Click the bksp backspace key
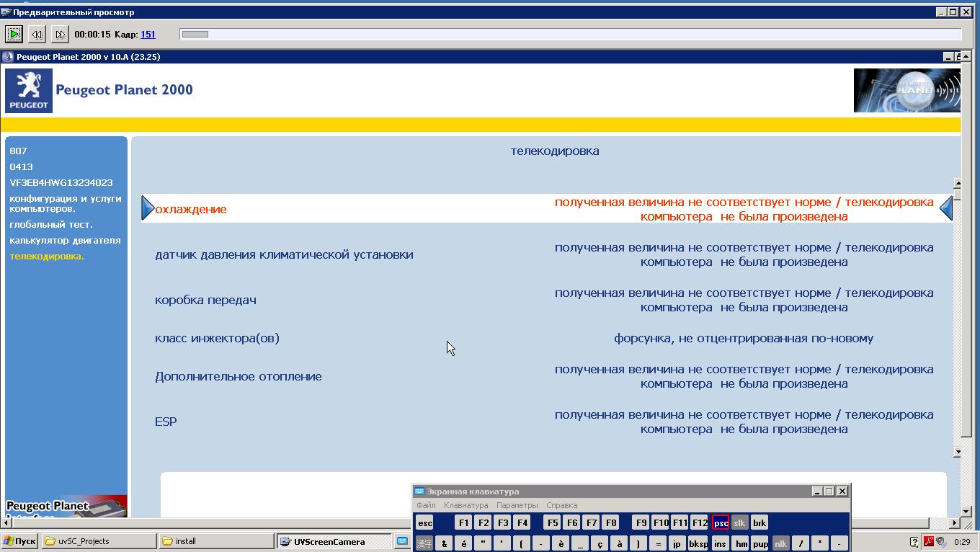Image resolution: width=980 pixels, height=552 pixels. pyautogui.click(x=698, y=543)
